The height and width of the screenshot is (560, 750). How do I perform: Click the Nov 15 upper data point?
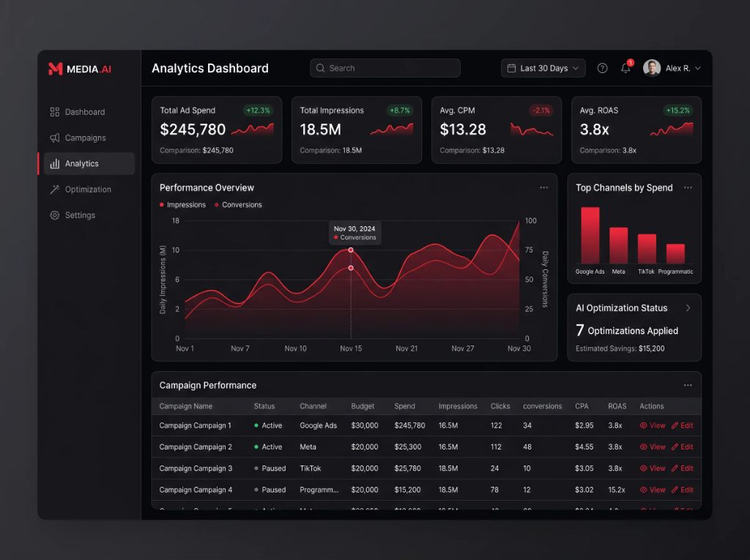351,250
